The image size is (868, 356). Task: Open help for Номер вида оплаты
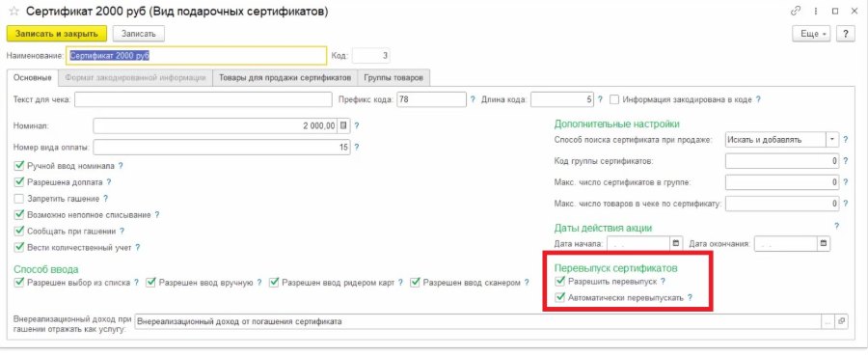(357, 147)
